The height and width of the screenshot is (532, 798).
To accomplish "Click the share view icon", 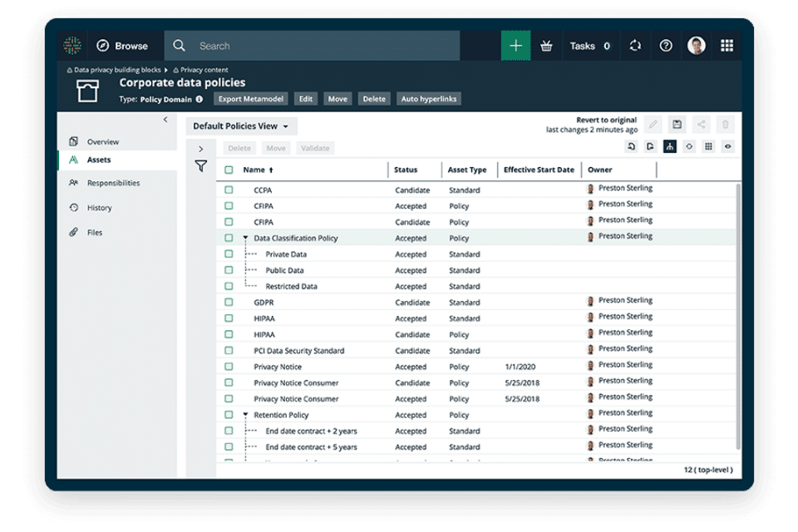I will (x=702, y=124).
